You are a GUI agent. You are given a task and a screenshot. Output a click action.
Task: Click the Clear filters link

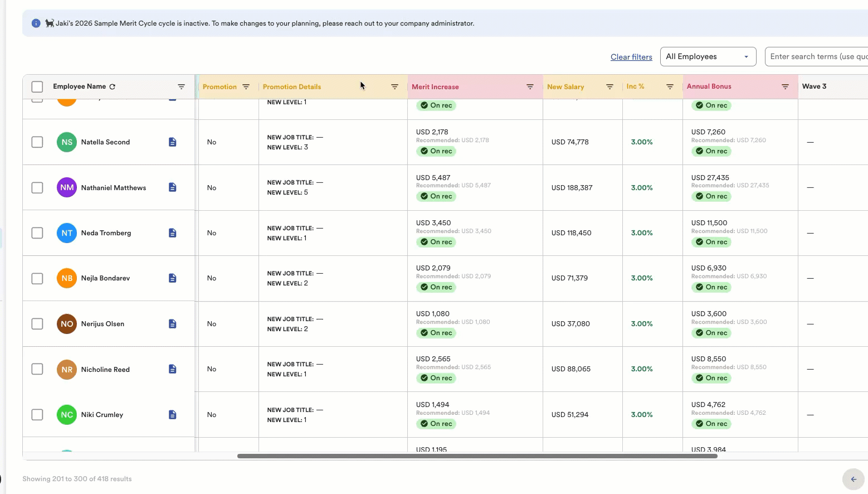click(631, 57)
